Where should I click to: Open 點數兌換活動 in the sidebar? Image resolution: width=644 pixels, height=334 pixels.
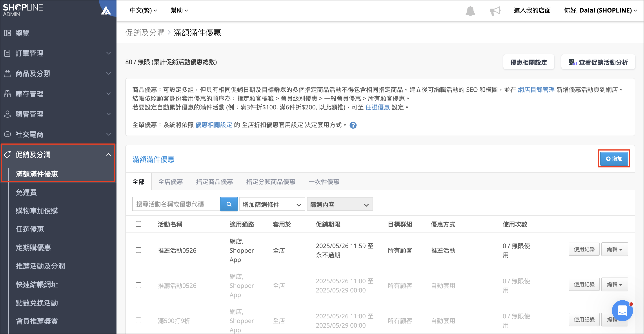pos(37,303)
